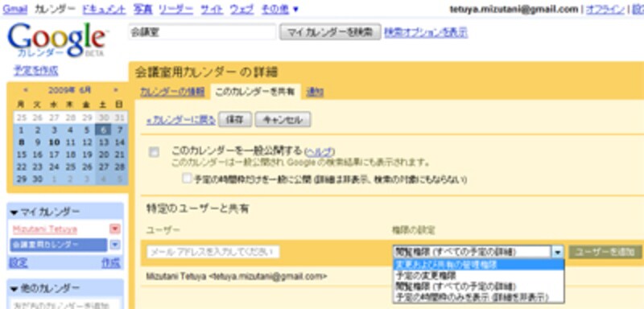Click the 保存 button
Image resolution: width=644 pixels, height=309 pixels.
click(x=235, y=120)
